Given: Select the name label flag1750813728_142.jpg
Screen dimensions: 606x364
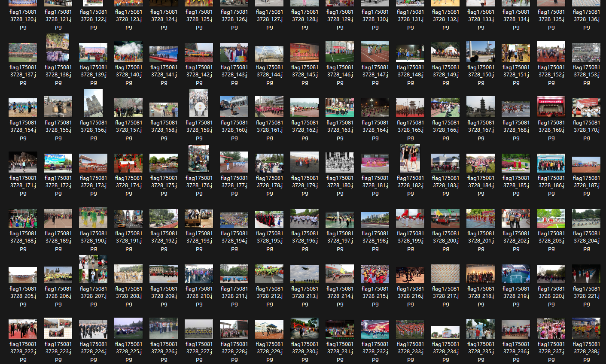Looking at the screenshot, I should click(199, 75).
